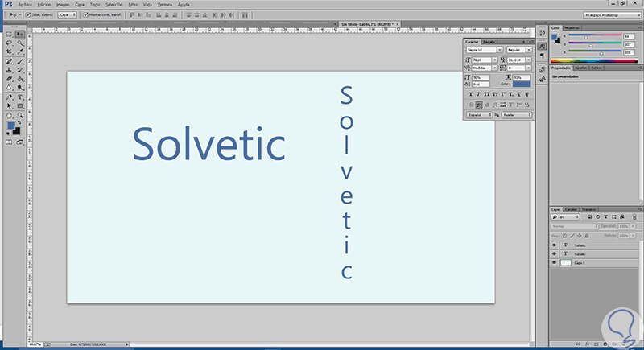Viewport: 644px width, 350px height.
Task: Toggle Quick Mask mode
Action: (x=9, y=142)
